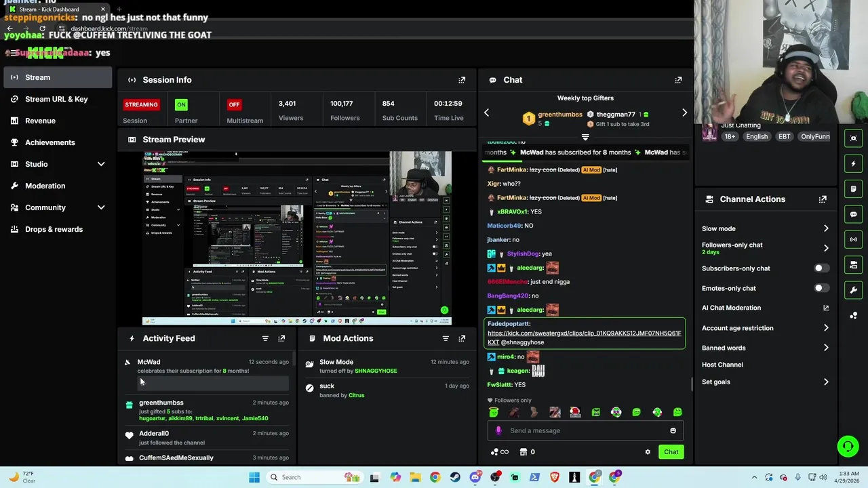Click the chat bubble quick-panel icon
Image resolution: width=868 pixels, height=488 pixels.
pos(854,214)
